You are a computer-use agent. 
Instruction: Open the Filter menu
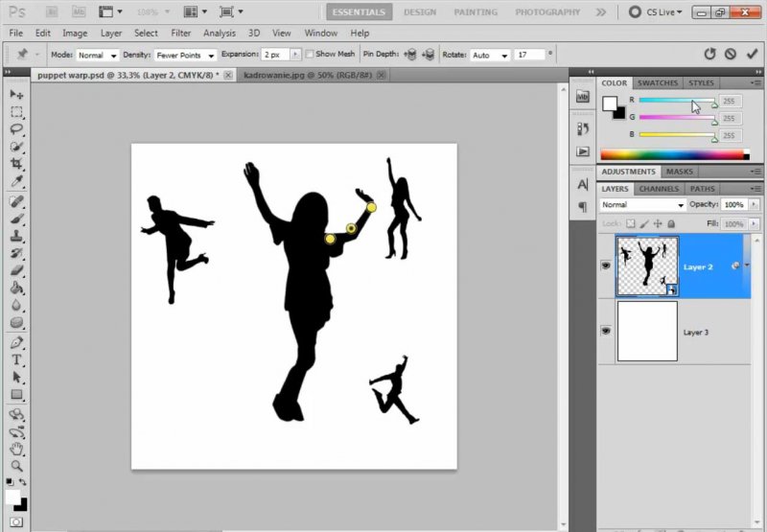pyautogui.click(x=180, y=33)
